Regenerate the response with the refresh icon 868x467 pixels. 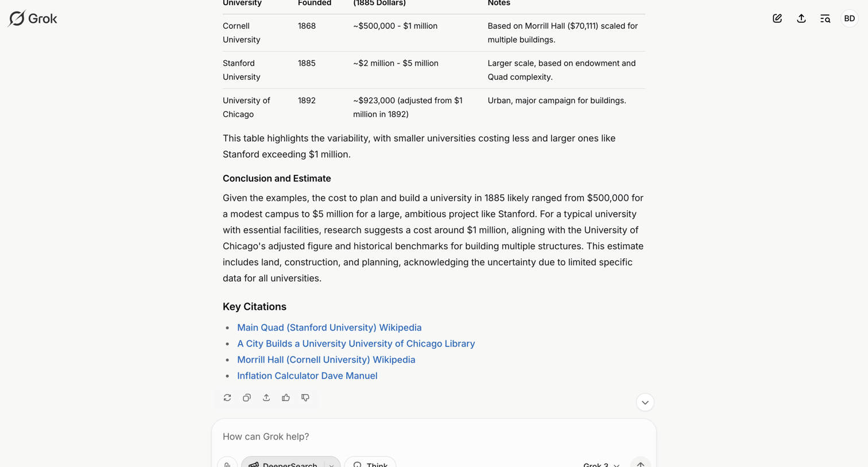pos(227,398)
